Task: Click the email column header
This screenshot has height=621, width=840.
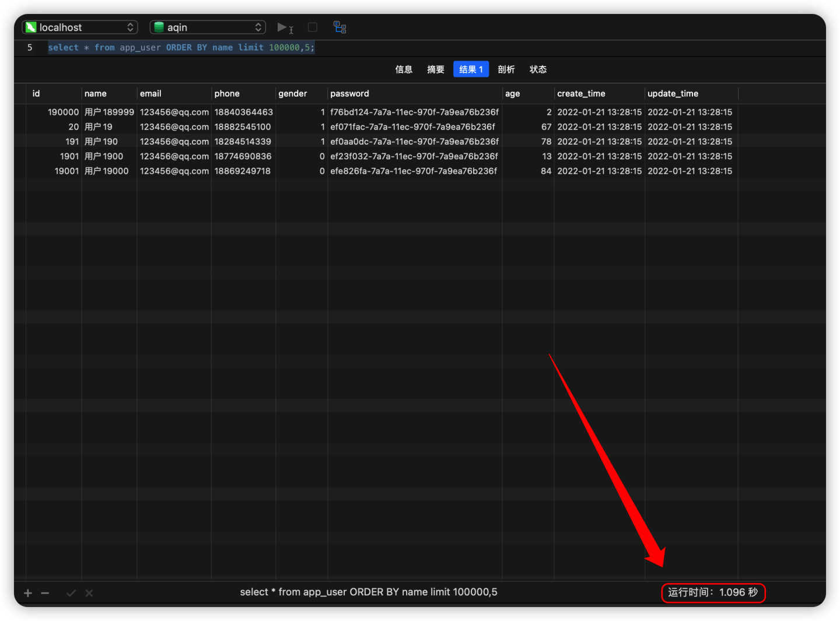Action: coord(174,93)
